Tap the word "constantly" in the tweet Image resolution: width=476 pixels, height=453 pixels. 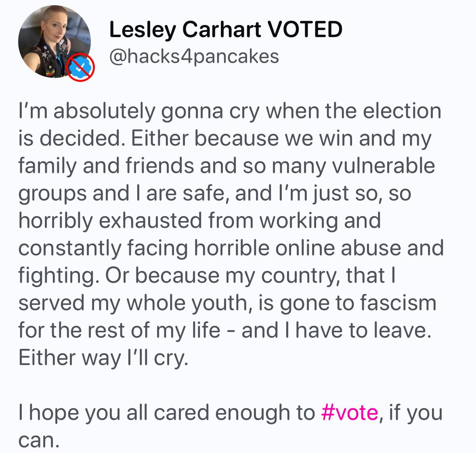pyautogui.click(x=69, y=248)
